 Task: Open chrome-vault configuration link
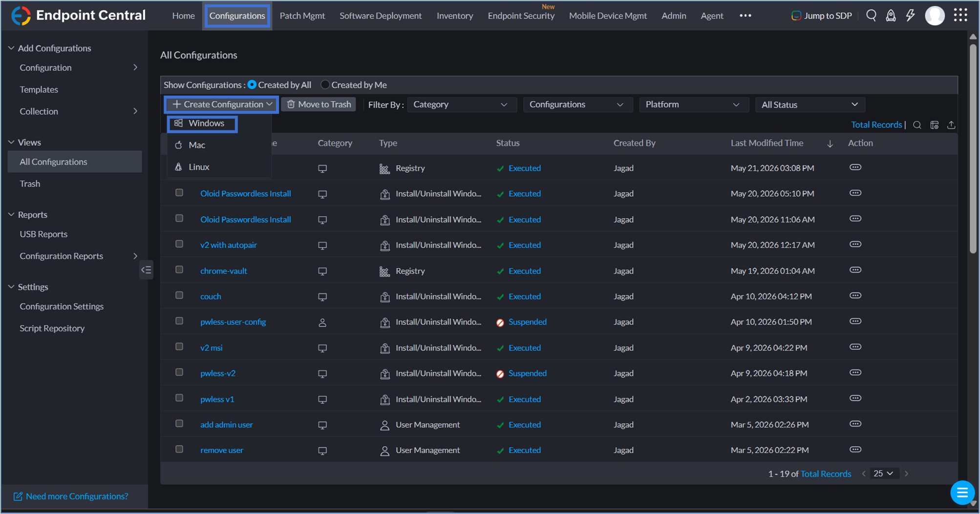click(x=223, y=271)
